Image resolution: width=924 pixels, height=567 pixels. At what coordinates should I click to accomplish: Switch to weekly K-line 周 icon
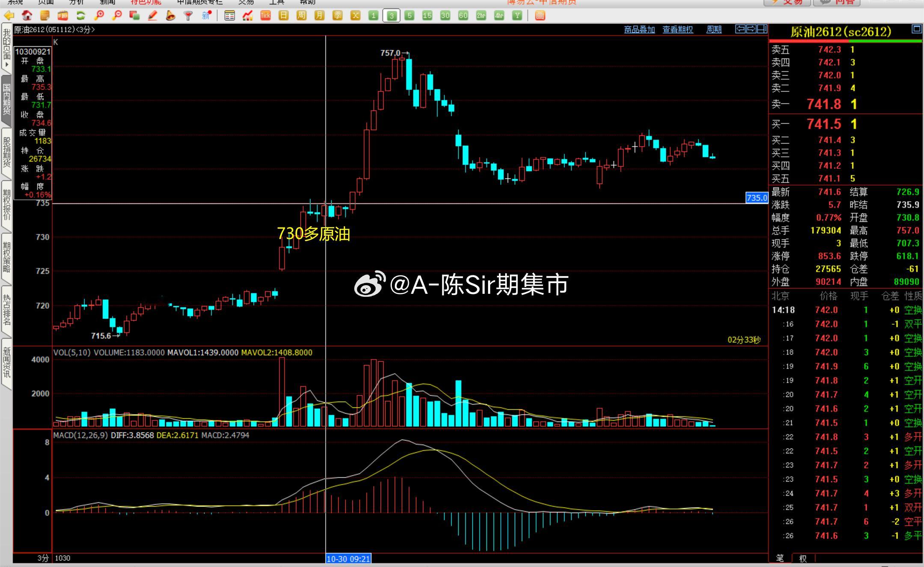[302, 16]
